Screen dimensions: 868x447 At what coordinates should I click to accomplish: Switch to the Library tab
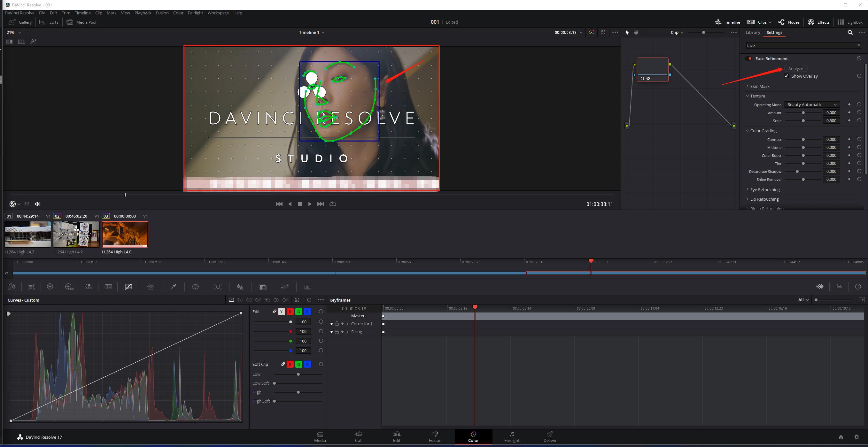point(752,32)
